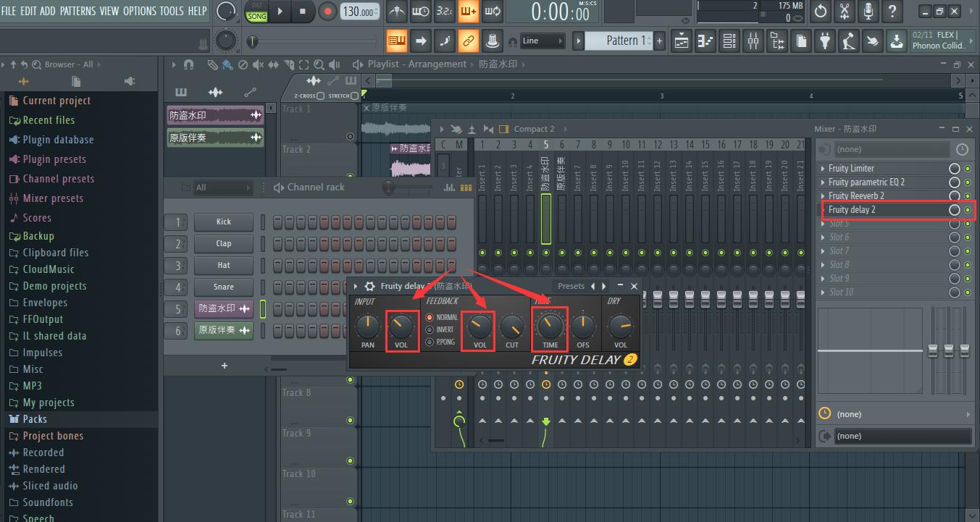Open the PATTERNS menu

point(78,11)
